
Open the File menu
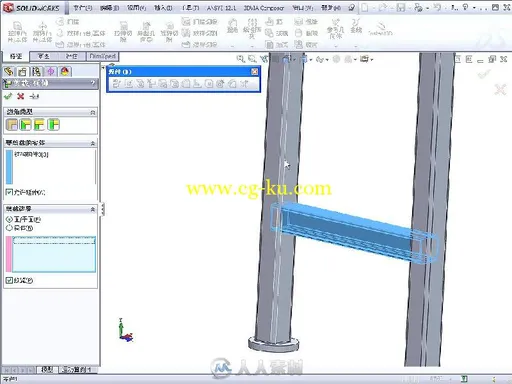coord(82,8)
